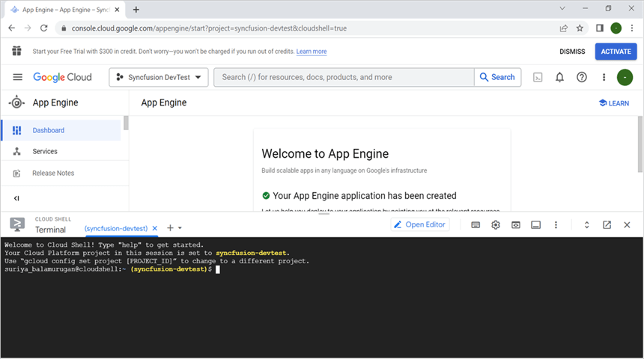Click "Your App Engine application has been created"

[364, 196]
